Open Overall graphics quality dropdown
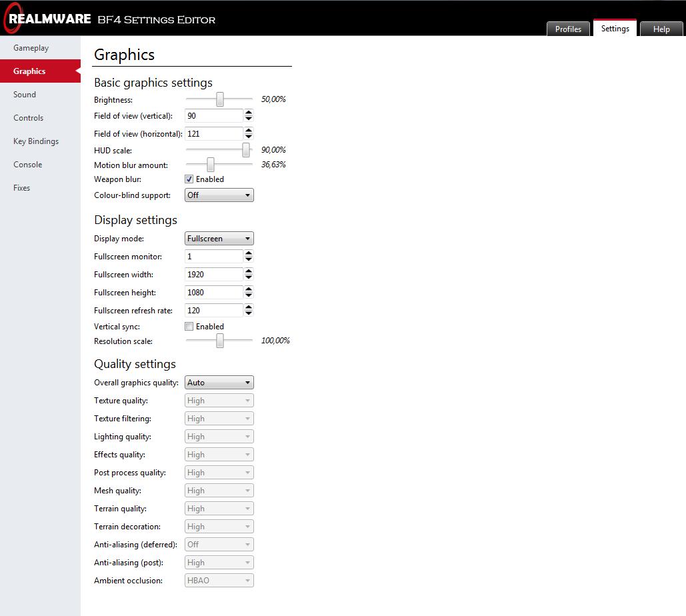The height and width of the screenshot is (616, 686). click(219, 383)
